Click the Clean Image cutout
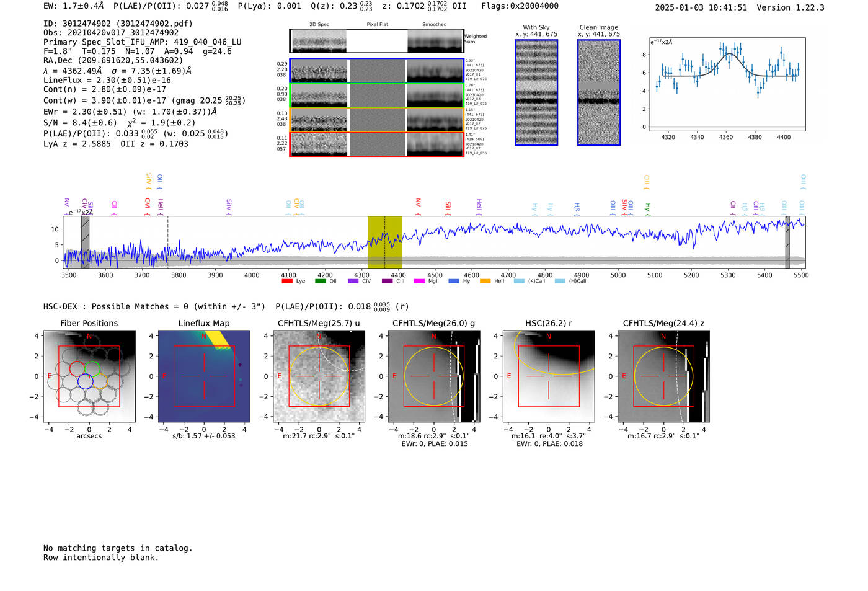 pyautogui.click(x=599, y=92)
